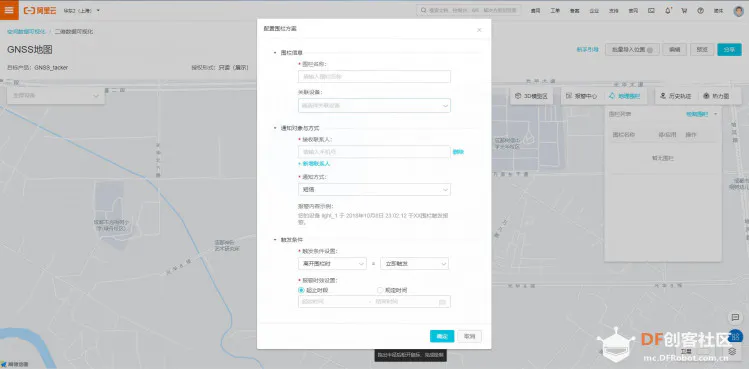Click the 预览 button
Image resolution: width=749 pixels, height=369 pixels.
click(702, 50)
